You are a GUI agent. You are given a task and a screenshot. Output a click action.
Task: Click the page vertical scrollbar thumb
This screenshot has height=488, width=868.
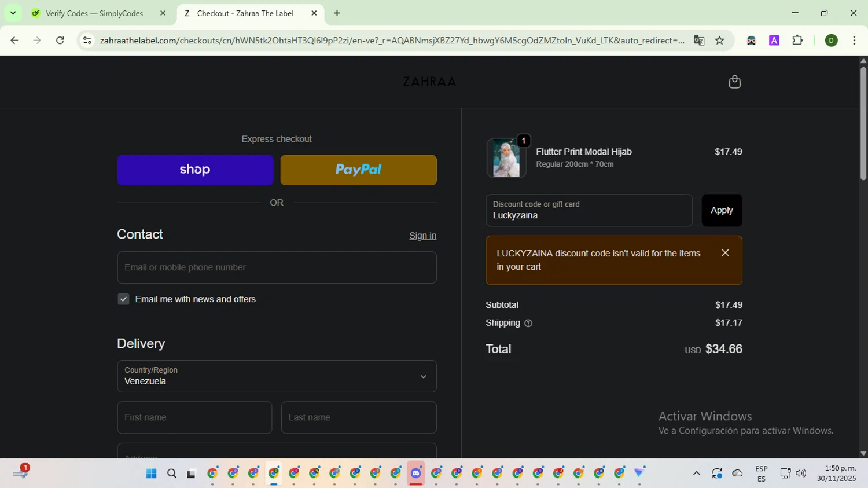coord(863,123)
